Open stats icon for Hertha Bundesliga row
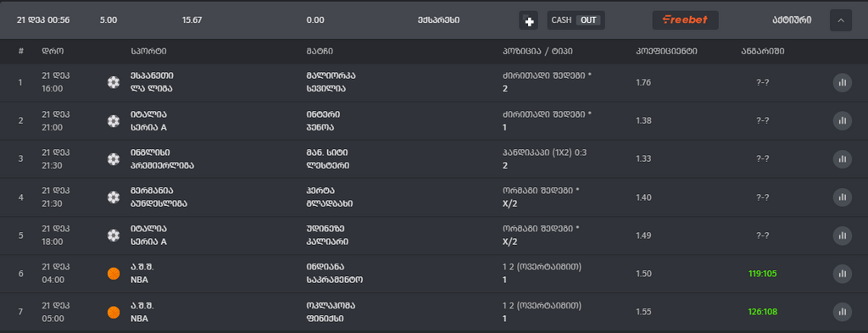This screenshot has height=333, width=868. point(842,197)
